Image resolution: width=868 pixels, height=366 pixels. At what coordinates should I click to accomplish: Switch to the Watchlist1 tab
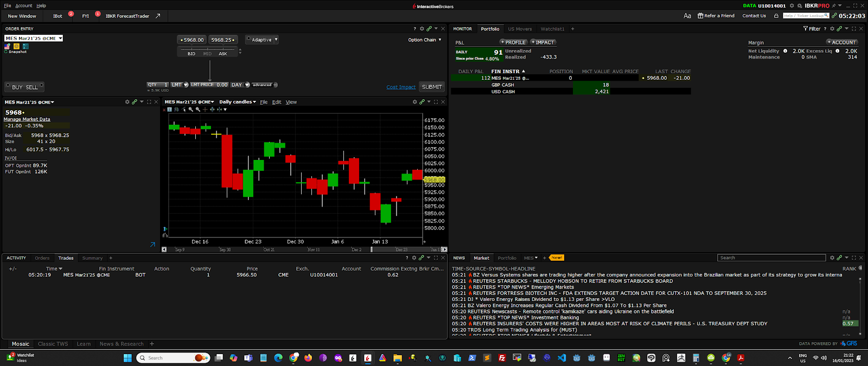tap(552, 29)
